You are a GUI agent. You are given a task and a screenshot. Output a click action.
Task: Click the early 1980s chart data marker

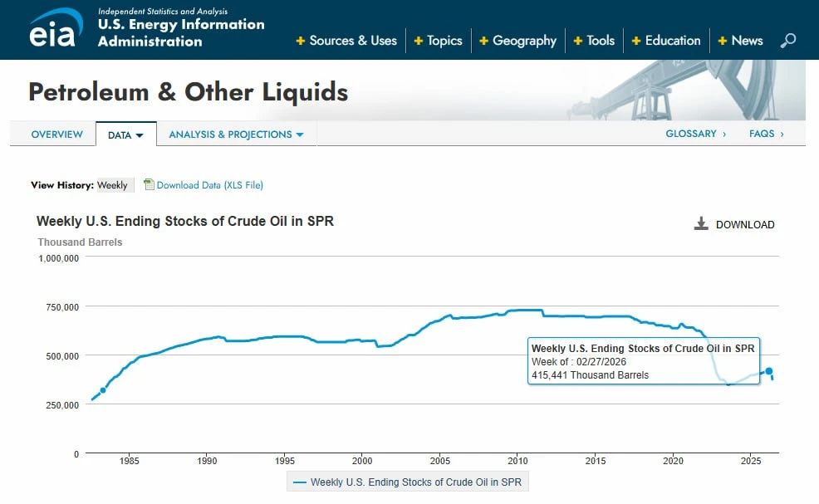coord(103,390)
